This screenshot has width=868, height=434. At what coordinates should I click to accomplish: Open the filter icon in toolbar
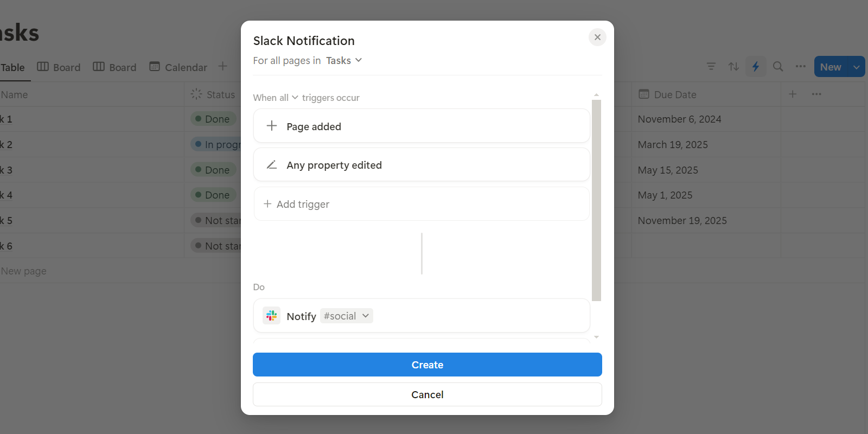click(x=711, y=67)
